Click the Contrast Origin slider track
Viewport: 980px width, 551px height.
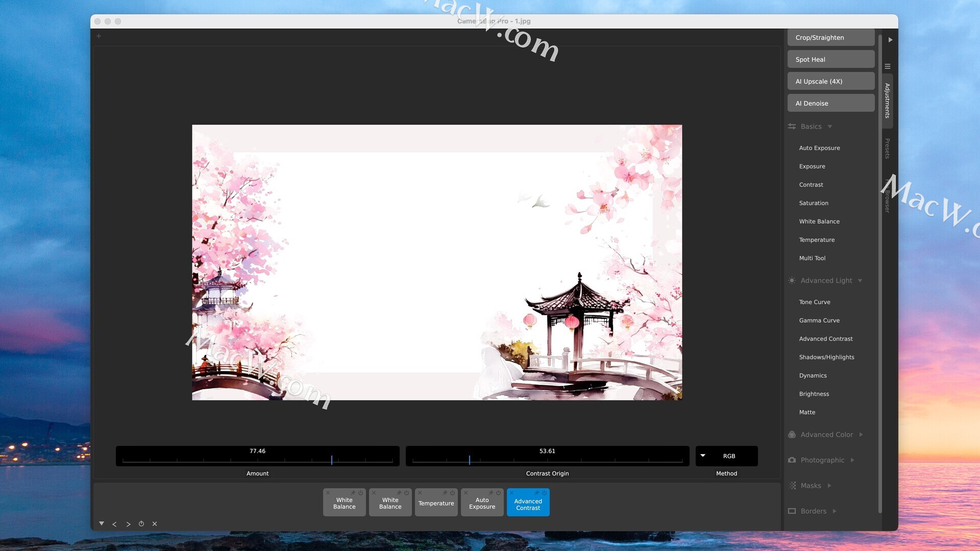(547, 460)
